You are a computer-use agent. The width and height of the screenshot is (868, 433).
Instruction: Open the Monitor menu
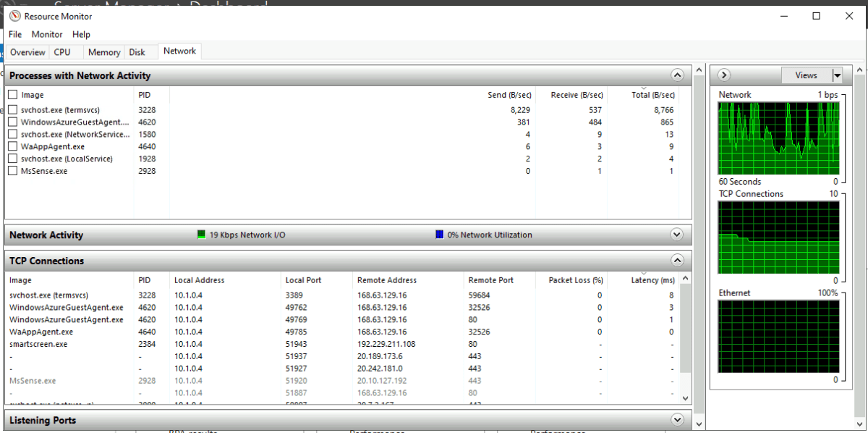(47, 34)
